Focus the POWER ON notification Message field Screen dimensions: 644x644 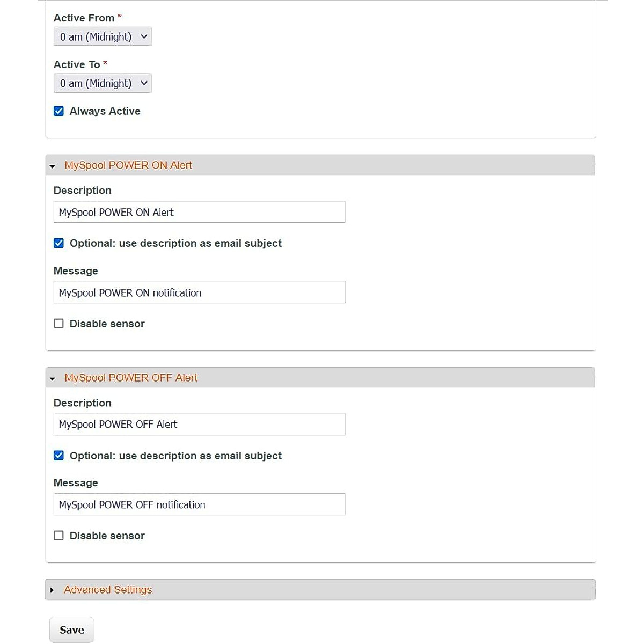(x=199, y=292)
